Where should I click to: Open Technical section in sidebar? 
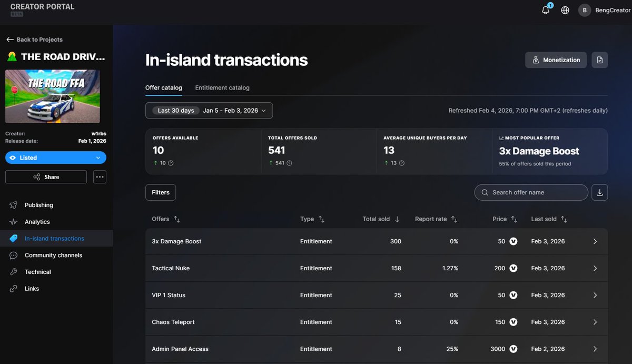(x=37, y=272)
